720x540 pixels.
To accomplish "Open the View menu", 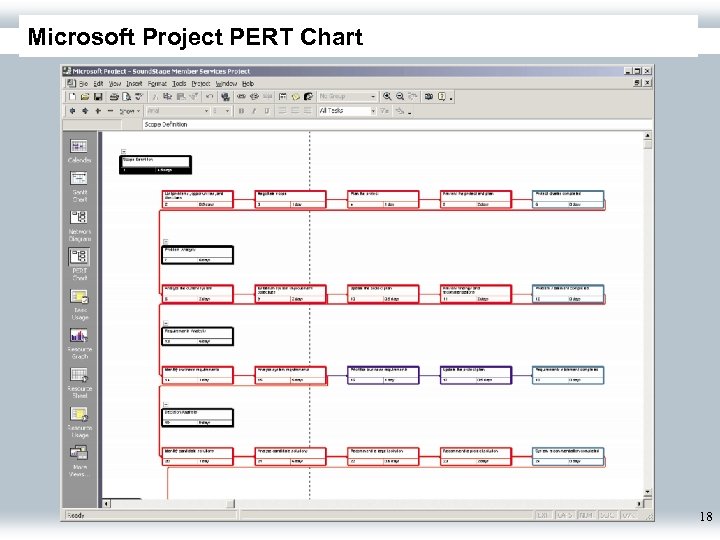I will [115, 84].
